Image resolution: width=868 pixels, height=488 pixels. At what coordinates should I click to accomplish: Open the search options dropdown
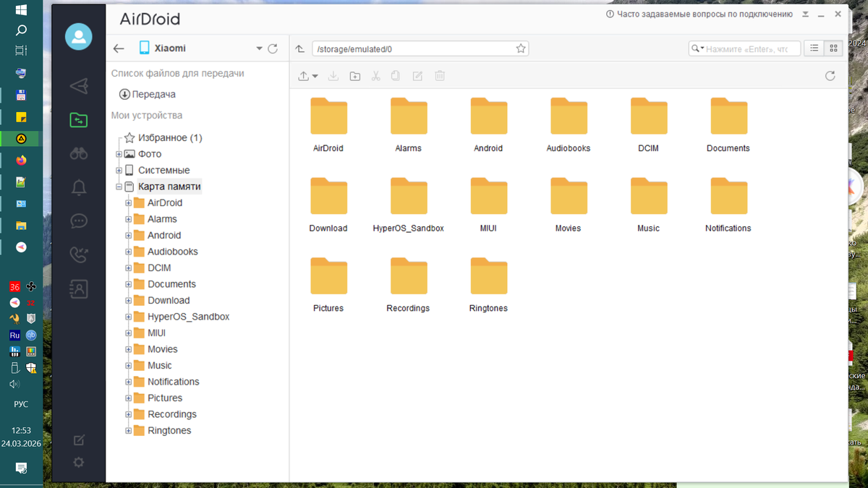click(697, 48)
